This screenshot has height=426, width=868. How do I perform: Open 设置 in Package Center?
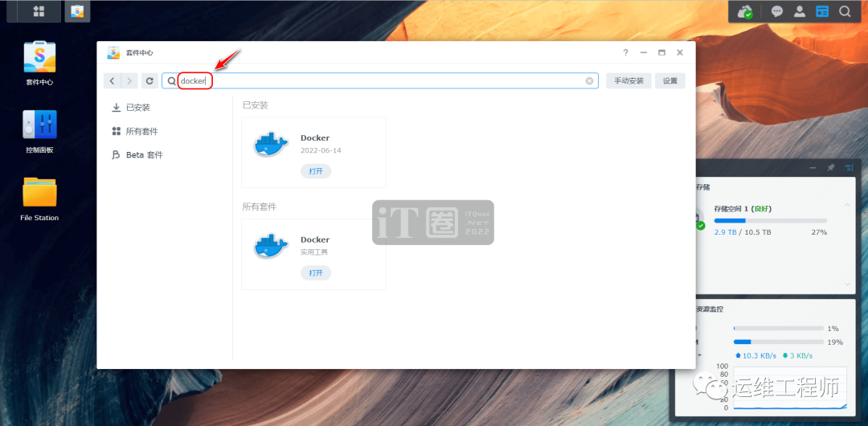tap(670, 81)
